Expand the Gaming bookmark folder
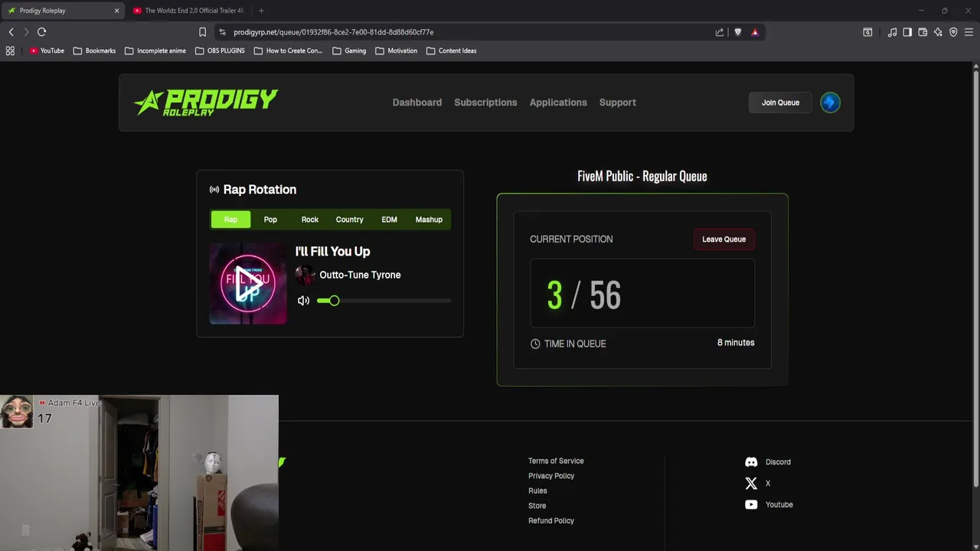The width and height of the screenshot is (980, 551). 349,51
